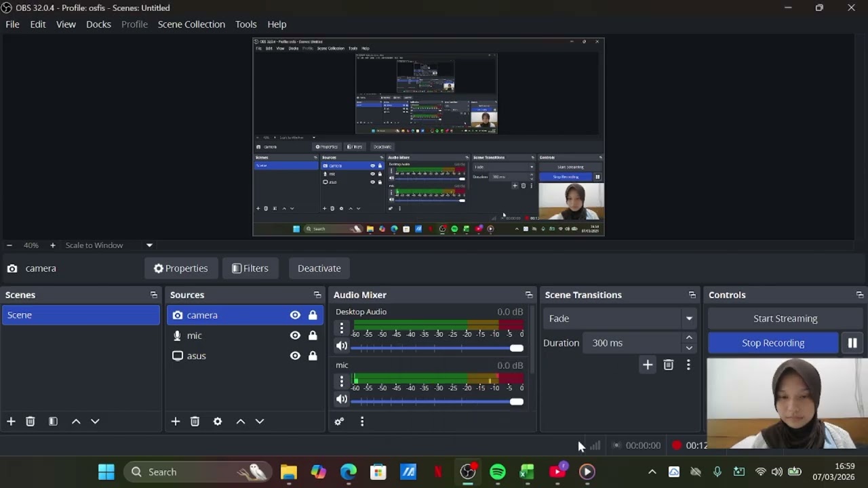Add a scene transition with plus icon
This screenshot has height=488, width=868.
[648, 365]
